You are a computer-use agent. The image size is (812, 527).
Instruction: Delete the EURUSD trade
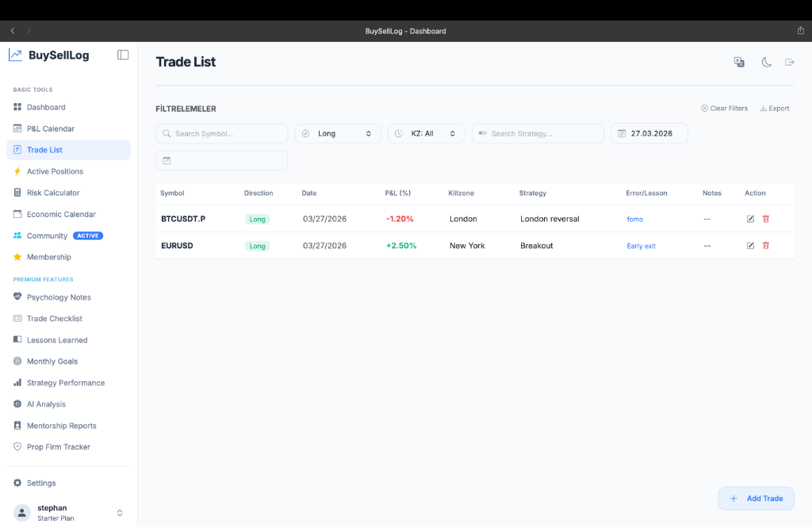pyautogui.click(x=766, y=246)
